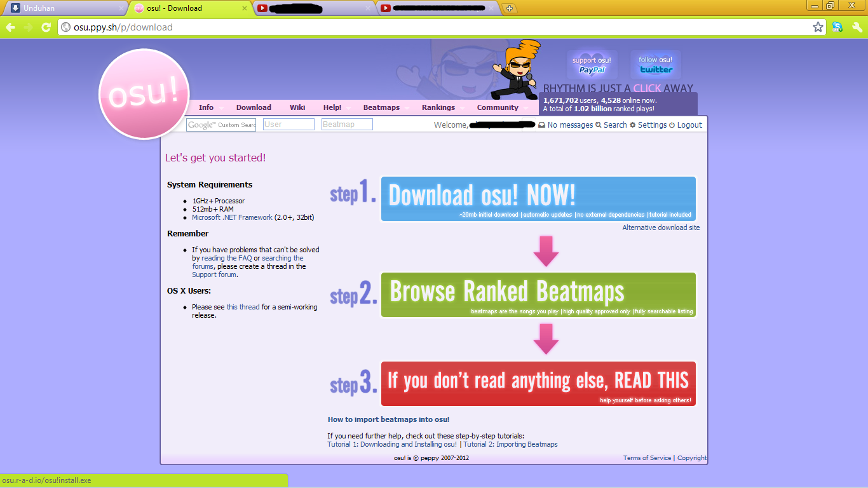
Task: Open the Community menu
Action: pos(498,107)
